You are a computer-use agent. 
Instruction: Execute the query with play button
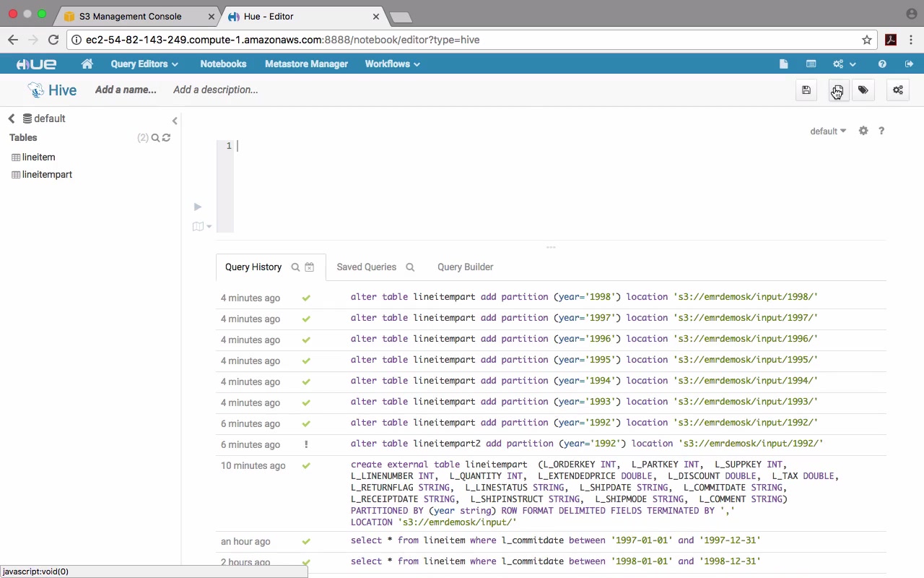coord(198,207)
